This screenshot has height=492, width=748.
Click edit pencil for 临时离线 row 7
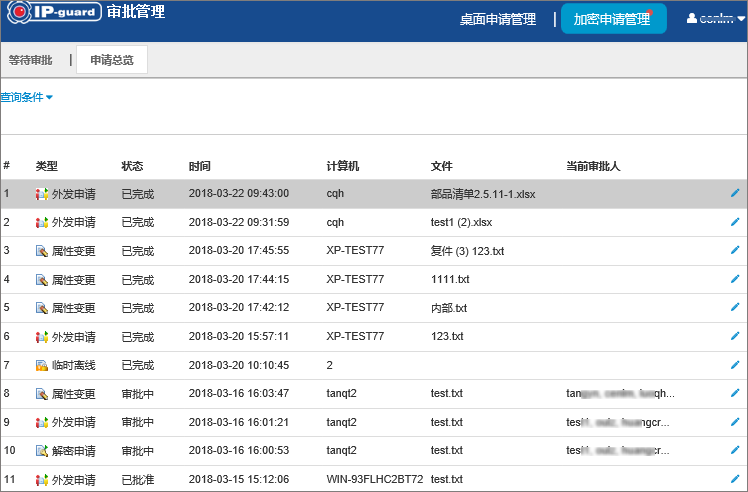[735, 365]
